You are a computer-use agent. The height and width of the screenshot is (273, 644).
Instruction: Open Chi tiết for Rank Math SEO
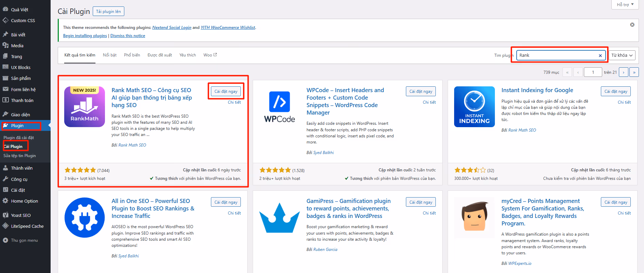coord(234,102)
